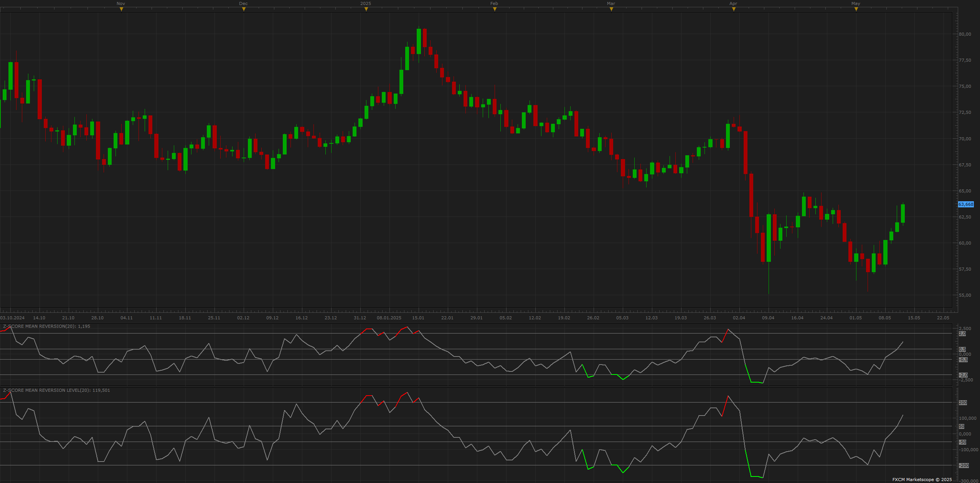Click the 08.01.2025 date on the time axis
The width and height of the screenshot is (980, 483).
389,318
